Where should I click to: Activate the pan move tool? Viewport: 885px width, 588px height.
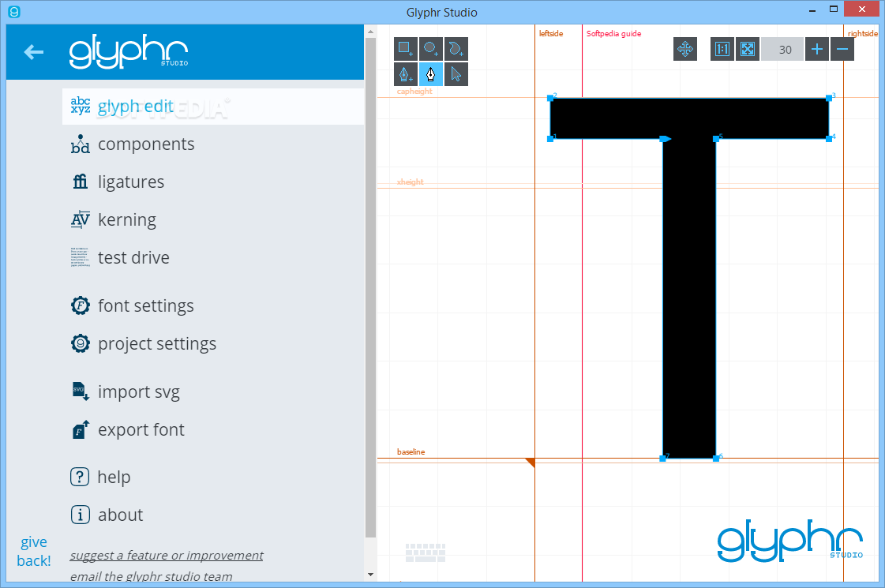(685, 49)
